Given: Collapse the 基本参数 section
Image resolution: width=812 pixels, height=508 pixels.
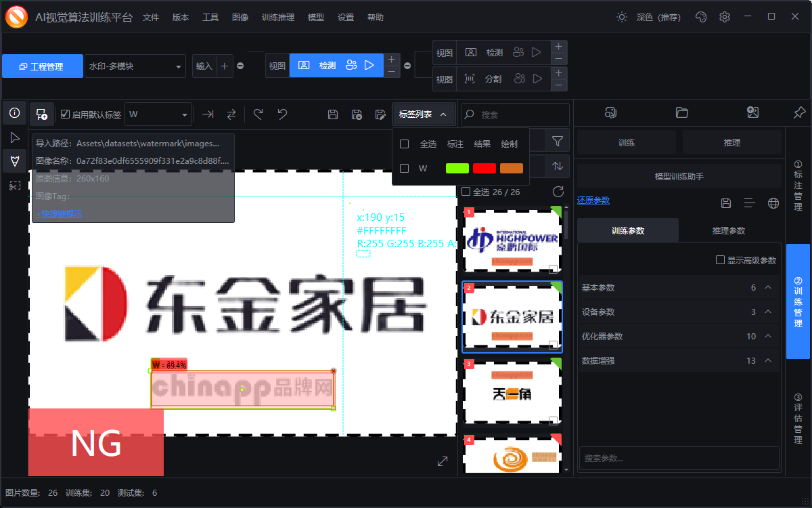Looking at the screenshot, I should coord(768,287).
